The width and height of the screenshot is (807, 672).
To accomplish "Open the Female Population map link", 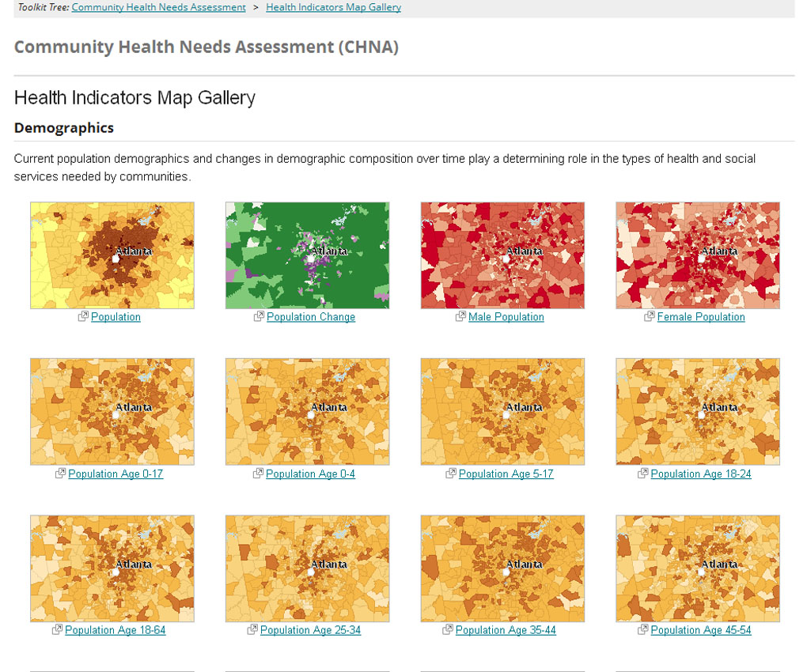I will coord(701,316).
